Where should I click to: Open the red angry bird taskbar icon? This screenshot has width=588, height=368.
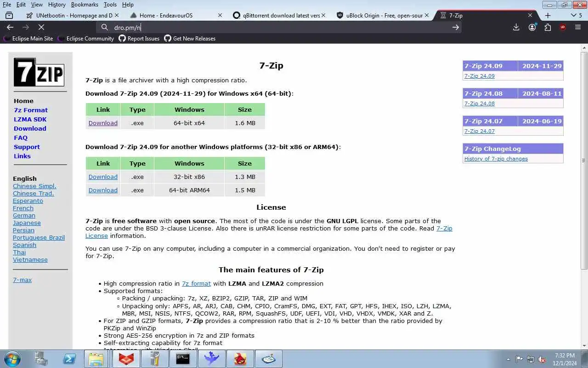click(240, 359)
